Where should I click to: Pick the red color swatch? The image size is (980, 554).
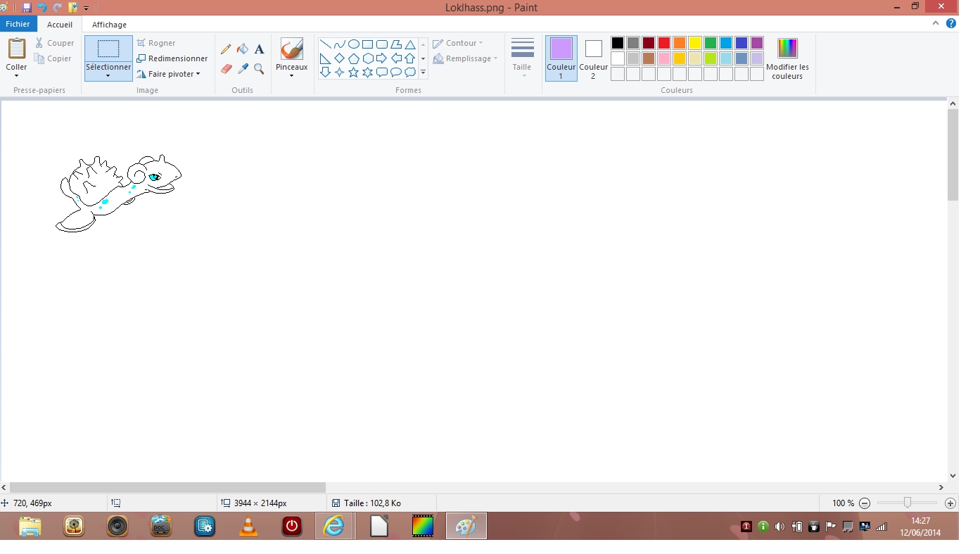tap(664, 43)
